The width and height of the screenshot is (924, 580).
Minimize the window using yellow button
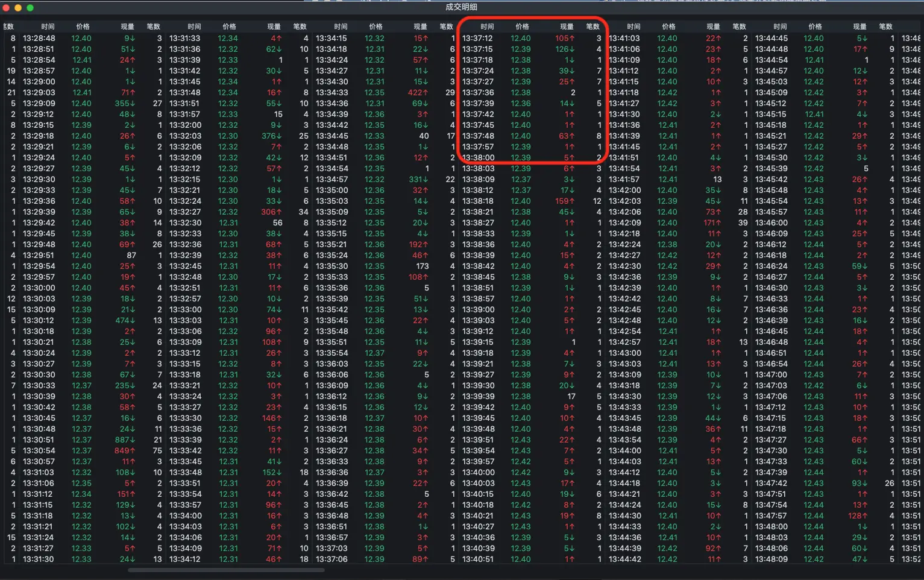click(x=18, y=8)
